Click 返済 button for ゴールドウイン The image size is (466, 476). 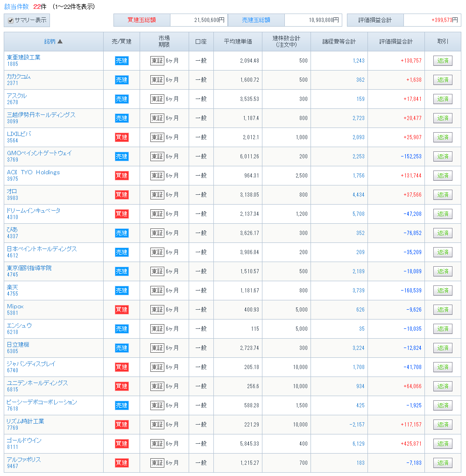(443, 443)
